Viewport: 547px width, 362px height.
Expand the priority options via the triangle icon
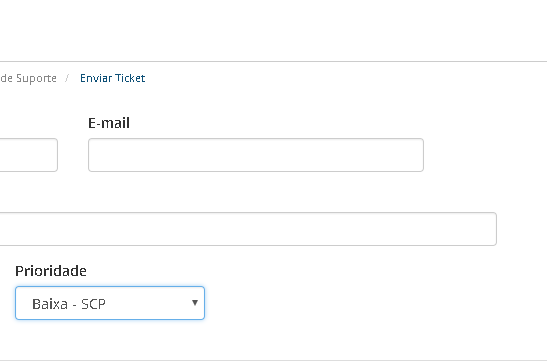pyautogui.click(x=195, y=303)
